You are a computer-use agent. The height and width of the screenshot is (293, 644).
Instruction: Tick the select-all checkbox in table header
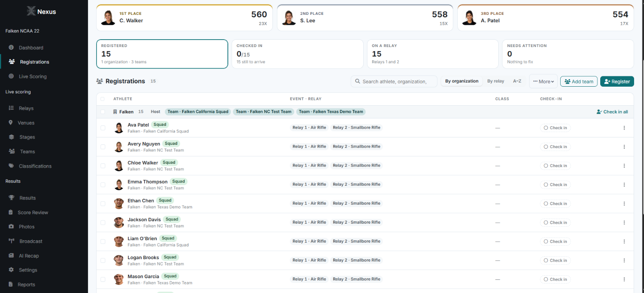[x=103, y=99]
